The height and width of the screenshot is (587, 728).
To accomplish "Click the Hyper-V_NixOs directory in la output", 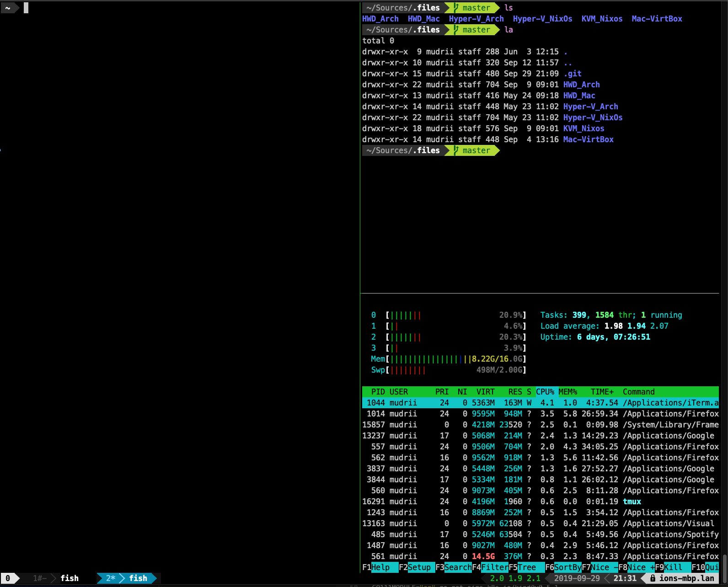I will 593,117.
